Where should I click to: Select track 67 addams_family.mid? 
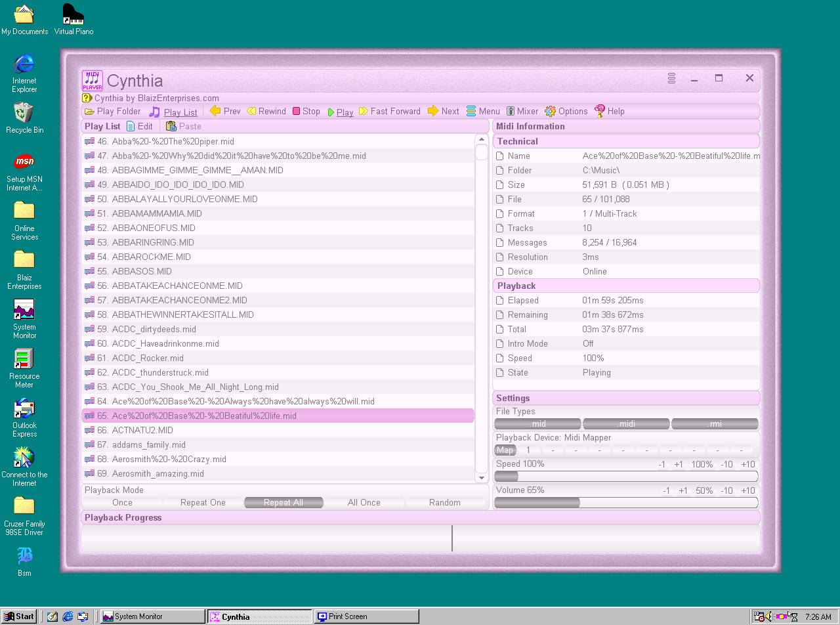pyautogui.click(x=278, y=444)
